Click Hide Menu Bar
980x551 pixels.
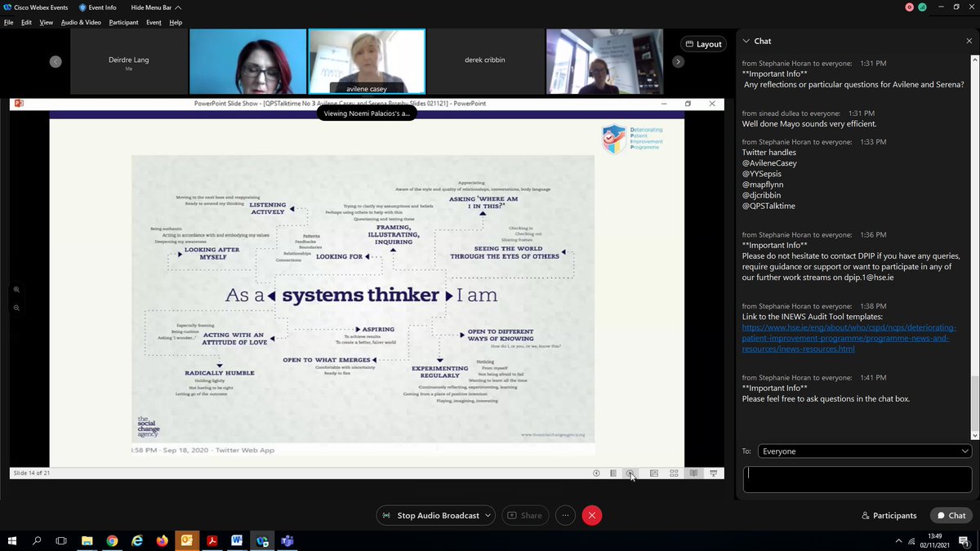tap(157, 7)
